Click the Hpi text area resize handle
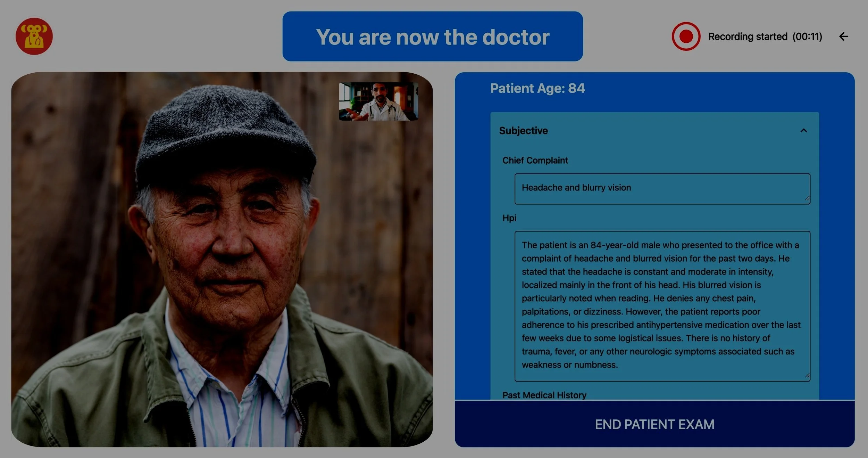The height and width of the screenshot is (458, 868). pyautogui.click(x=807, y=376)
